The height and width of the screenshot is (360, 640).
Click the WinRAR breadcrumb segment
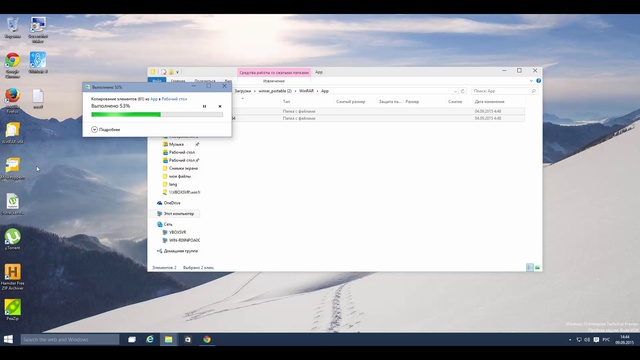[x=307, y=91]
